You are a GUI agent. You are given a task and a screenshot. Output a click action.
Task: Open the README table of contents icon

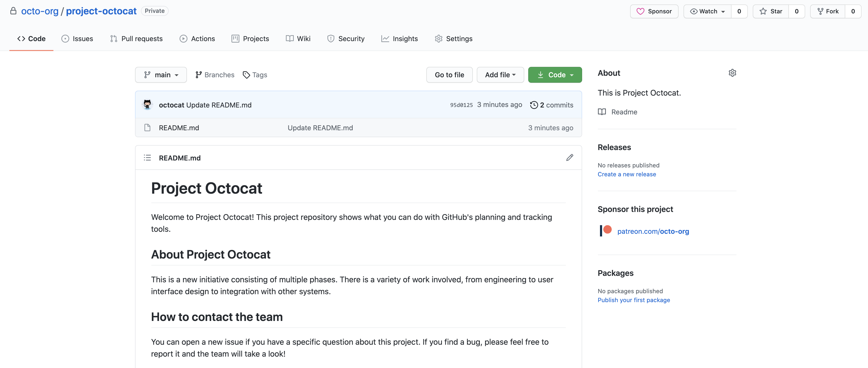(x=147, y=158)
